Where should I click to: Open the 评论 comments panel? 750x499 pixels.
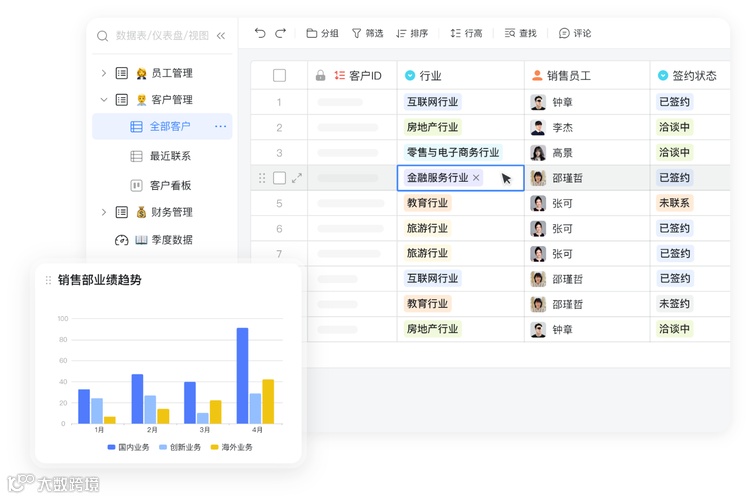click(575, 33)
